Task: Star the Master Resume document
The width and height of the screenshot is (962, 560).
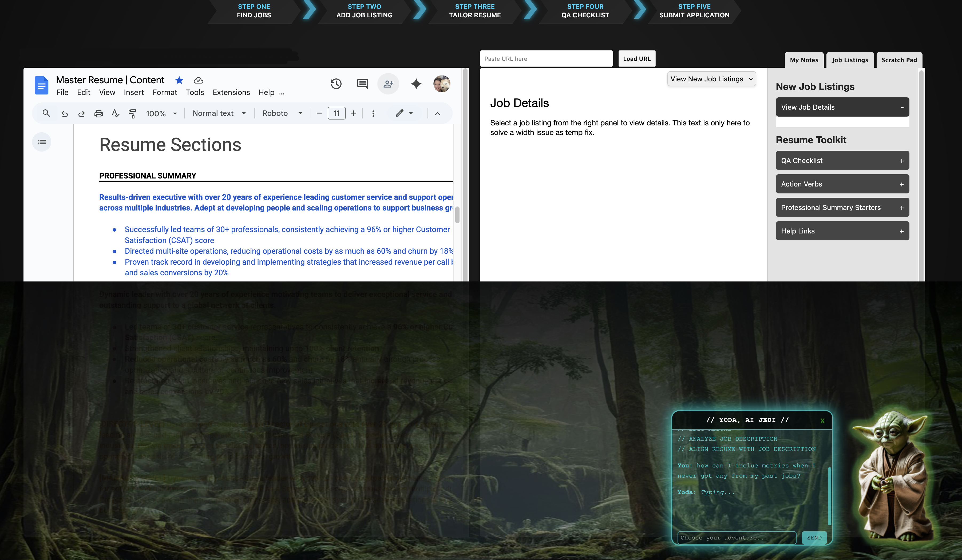Action: tap(179, 80)
